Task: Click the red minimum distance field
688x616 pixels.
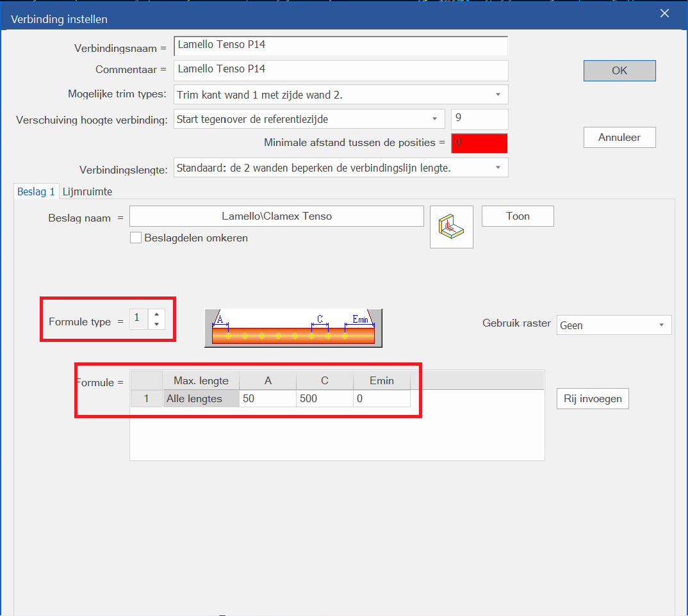Action: click(x=479, y=143)
